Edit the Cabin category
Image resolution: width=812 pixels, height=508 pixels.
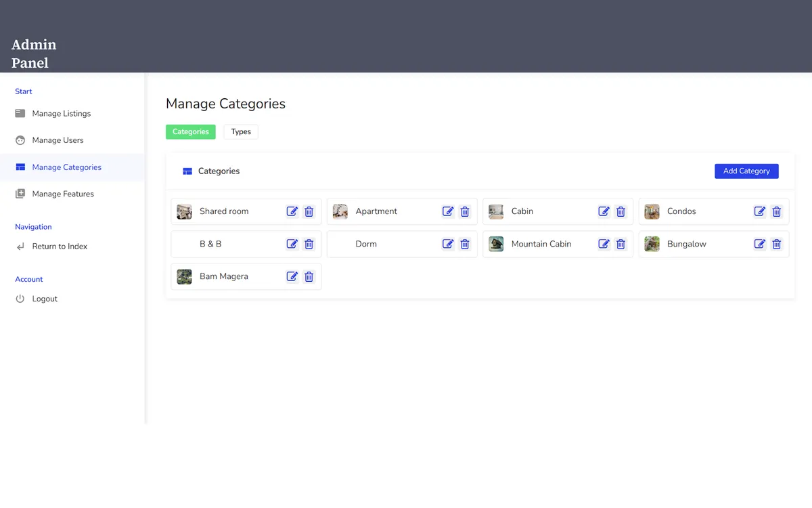click(x=604, y=211)
